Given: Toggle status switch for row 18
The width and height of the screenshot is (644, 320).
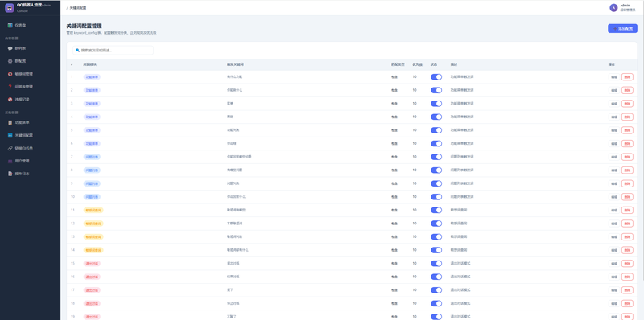Looking at the screenshot, I should [x=436, y=303].
